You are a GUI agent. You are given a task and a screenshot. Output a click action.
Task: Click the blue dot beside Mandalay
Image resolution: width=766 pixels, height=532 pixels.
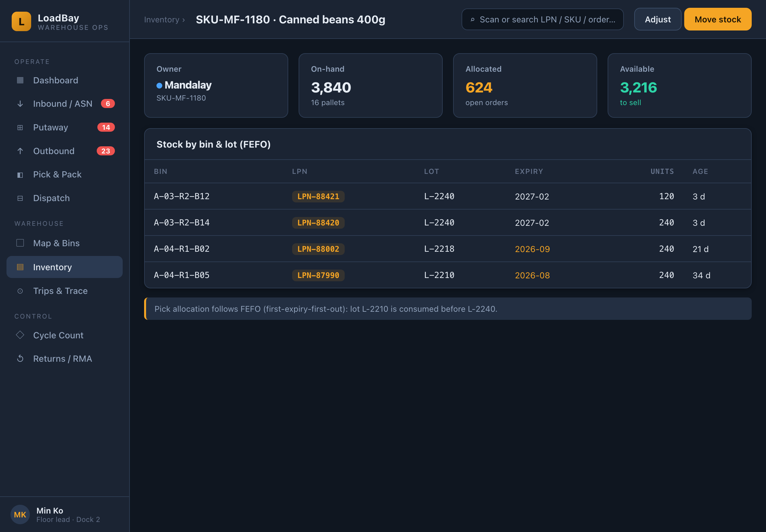(x=159, y=86)
